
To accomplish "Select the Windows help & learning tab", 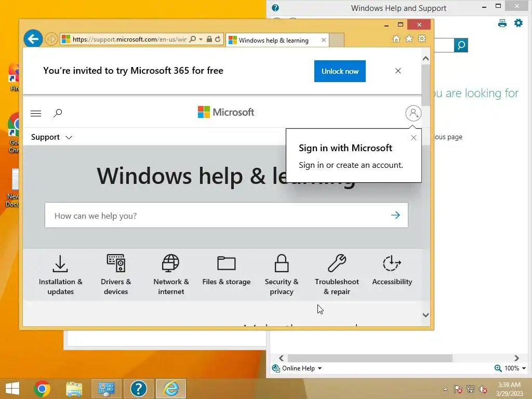I will point(273,41).
